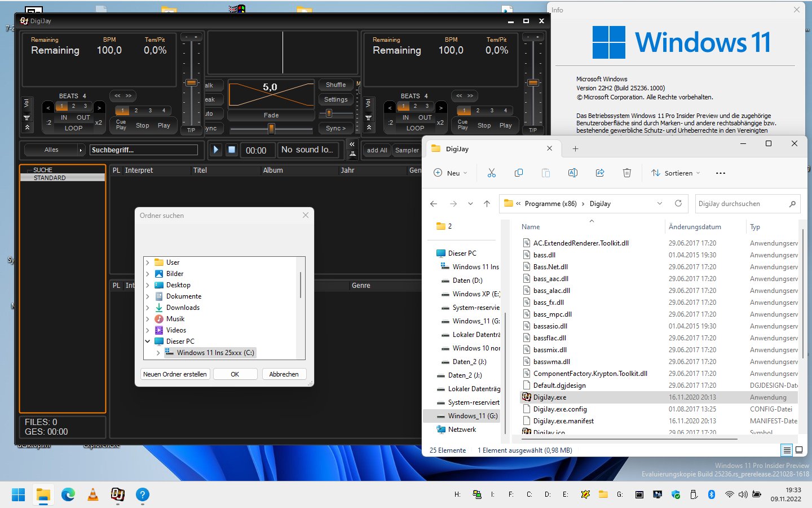Screen dimensions: 812x508
Task: Open the Alles filter arrow in DigiJay
Action: pyautogui.click(x=81, y=150)
